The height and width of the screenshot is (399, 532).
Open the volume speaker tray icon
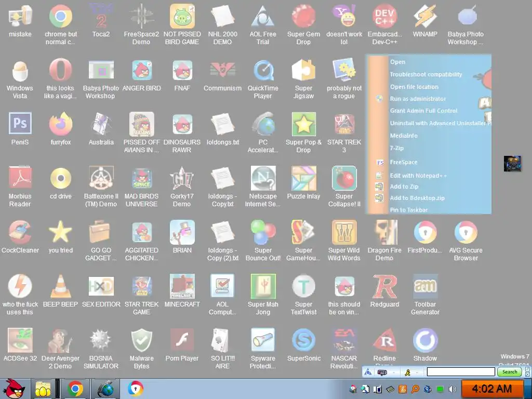coord(452,389)
